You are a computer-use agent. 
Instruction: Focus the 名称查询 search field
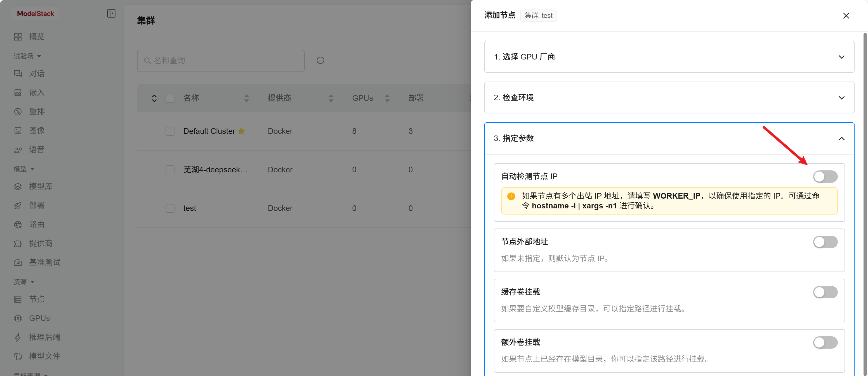click(x=221, y=61)
